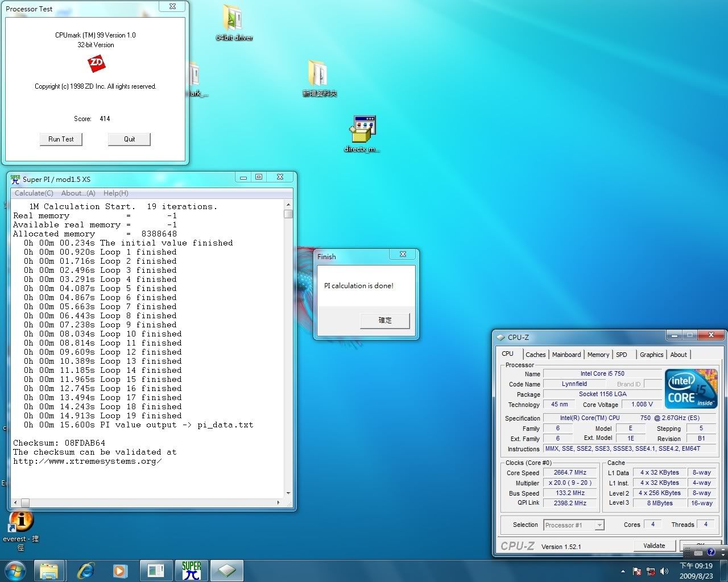Launch Internet Explorer from taskbar

pos(85,571)
